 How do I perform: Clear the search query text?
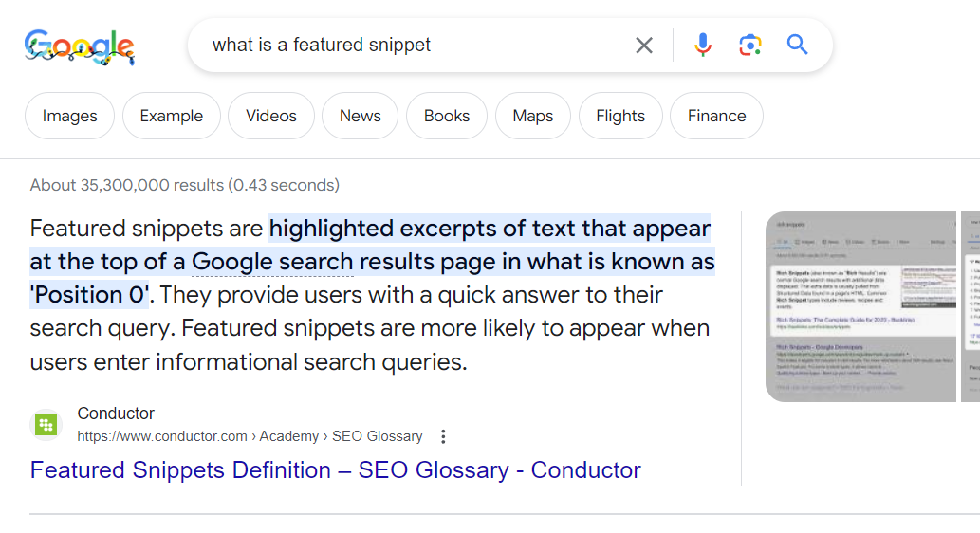point(644,46)
